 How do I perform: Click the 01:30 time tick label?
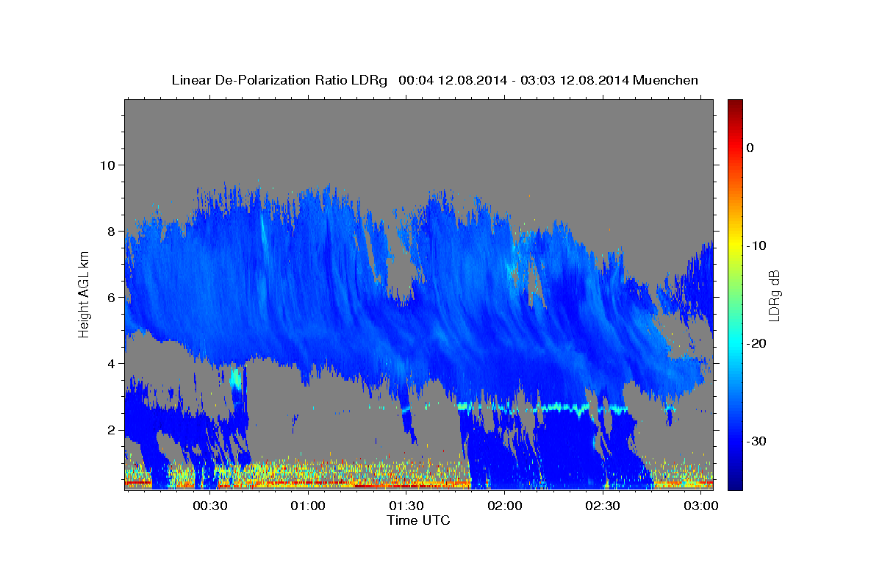pyautogui.click(x=406, y=506)
